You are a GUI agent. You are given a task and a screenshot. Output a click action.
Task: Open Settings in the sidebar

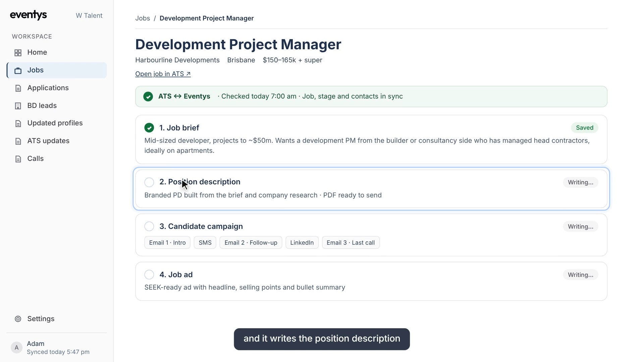(57, 319)
